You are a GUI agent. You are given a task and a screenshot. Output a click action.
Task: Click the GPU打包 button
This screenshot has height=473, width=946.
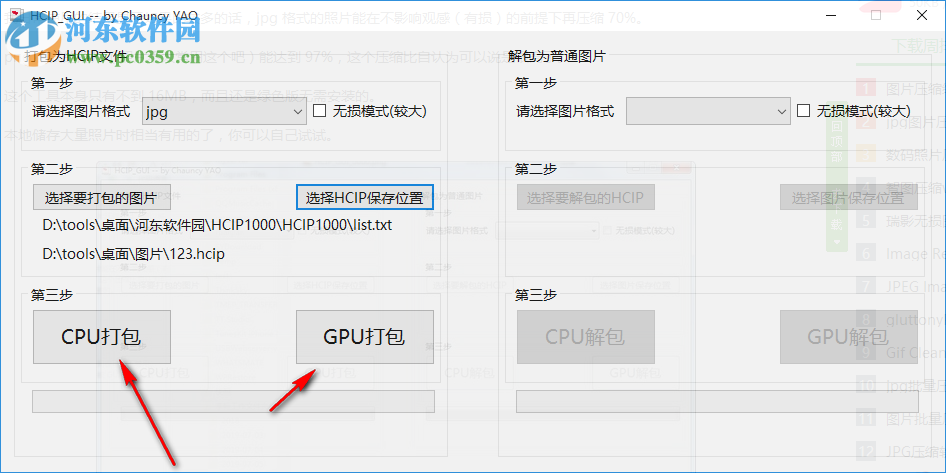click(x=364, y=337)
